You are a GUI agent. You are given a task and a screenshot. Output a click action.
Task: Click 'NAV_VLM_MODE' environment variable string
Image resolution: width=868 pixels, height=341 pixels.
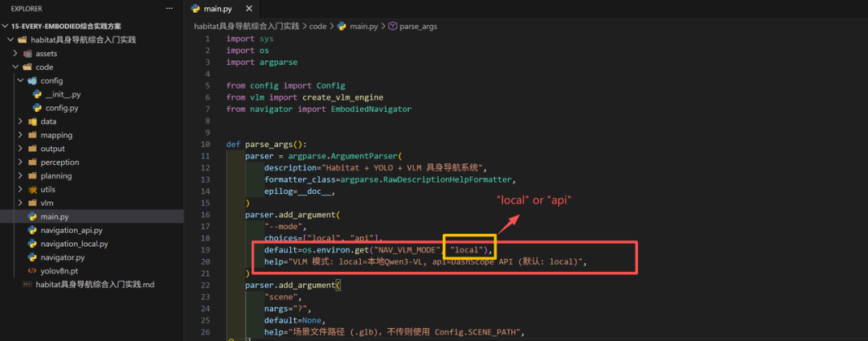click(x=405, y=249)
